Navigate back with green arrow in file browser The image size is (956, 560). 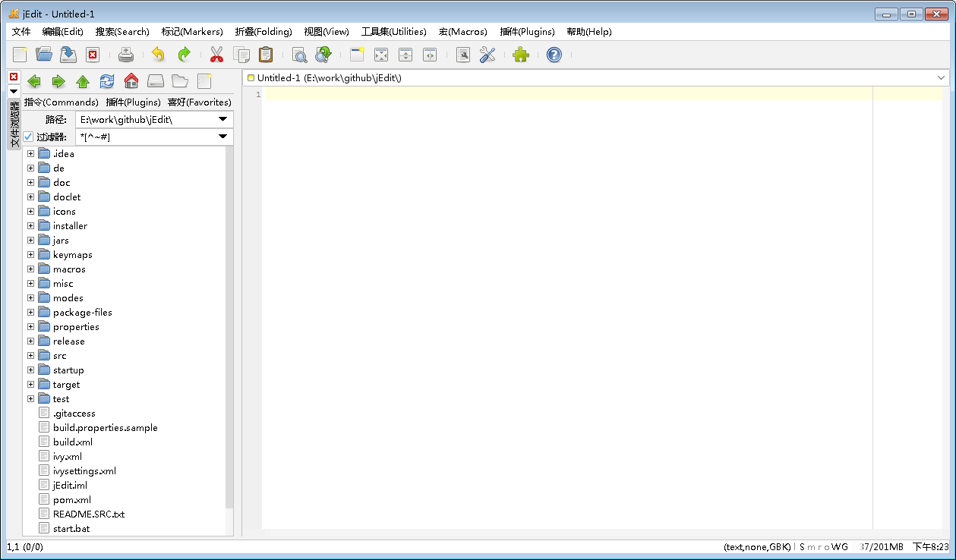34,80
